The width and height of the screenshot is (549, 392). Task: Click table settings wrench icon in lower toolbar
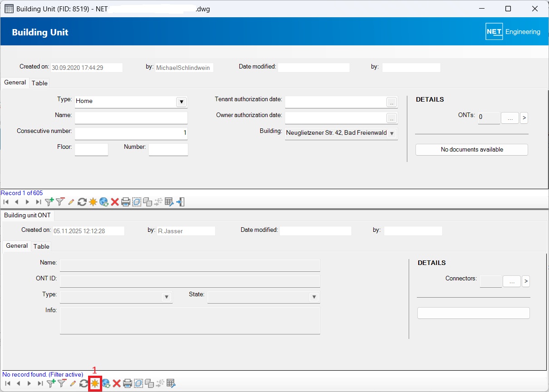[171, 383]
